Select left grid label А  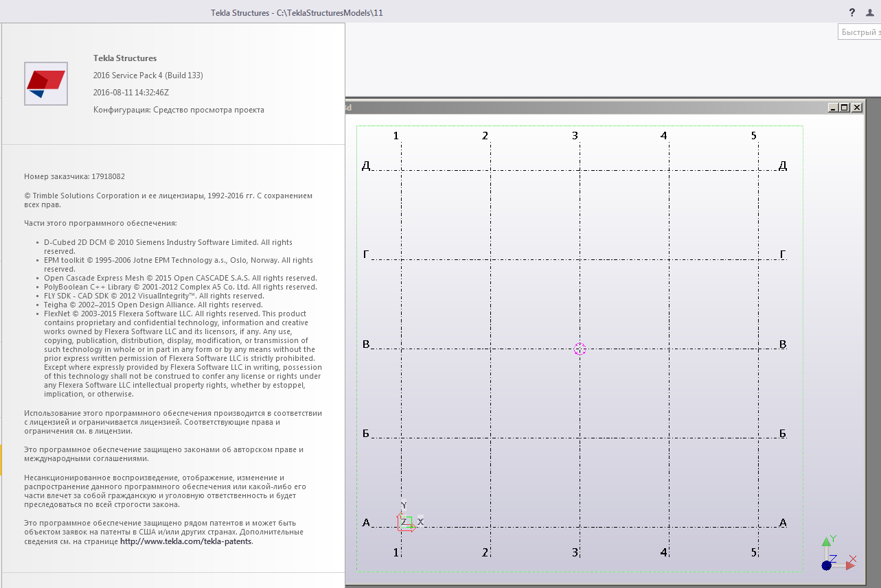coord(366,523)
